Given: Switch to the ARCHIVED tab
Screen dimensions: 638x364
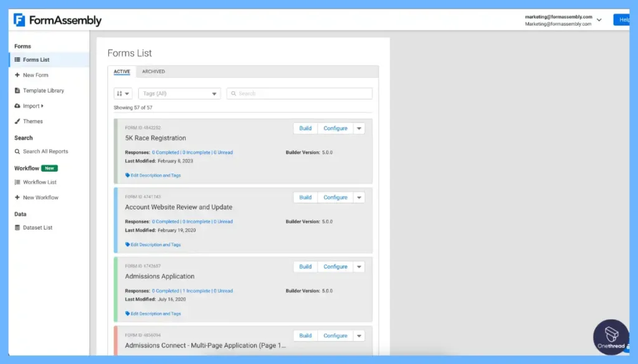Looking at the screenshot, I should click(153, 72).
